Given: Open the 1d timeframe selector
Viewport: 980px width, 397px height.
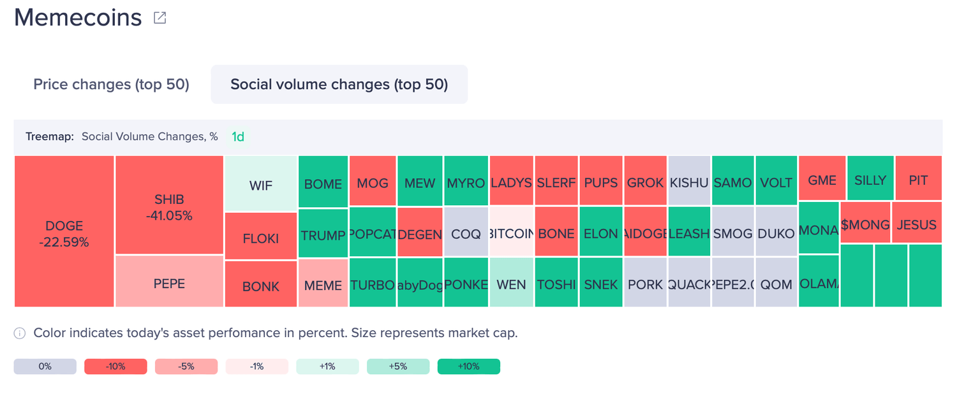Looking at the screenshot, I should tap(237, 136).
